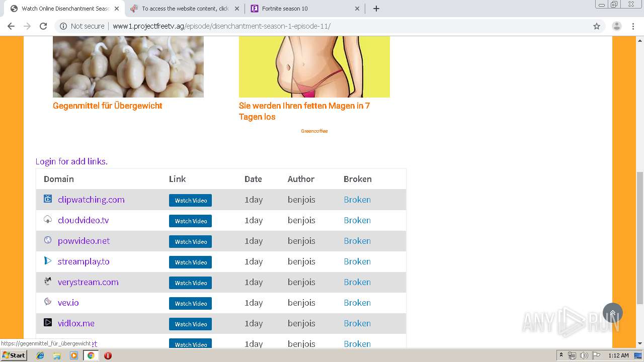Screen dimensions: 644x362
Task: Click the powvideo.net favicon
Action: [x=48, y=240]
